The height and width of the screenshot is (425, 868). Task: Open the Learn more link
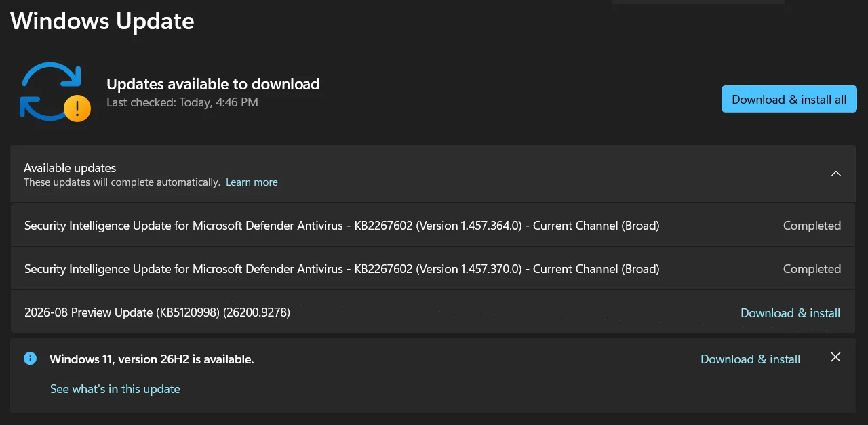(252, 182)
